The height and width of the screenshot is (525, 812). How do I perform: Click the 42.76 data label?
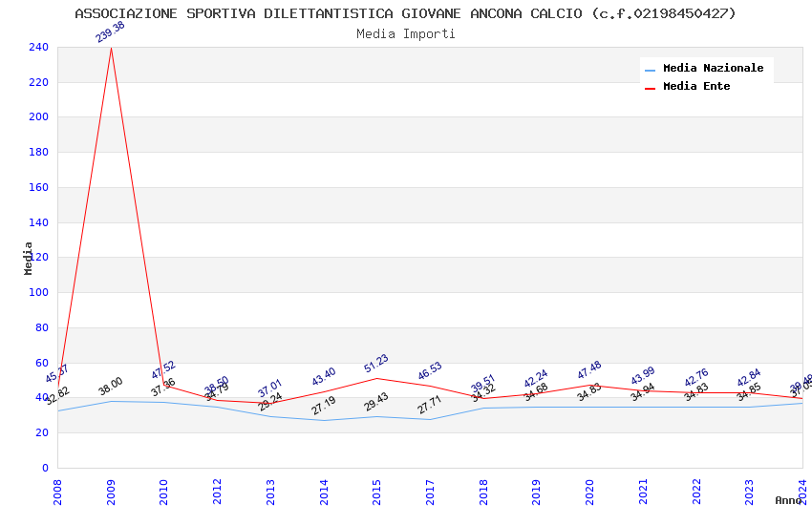coord(696,378)
